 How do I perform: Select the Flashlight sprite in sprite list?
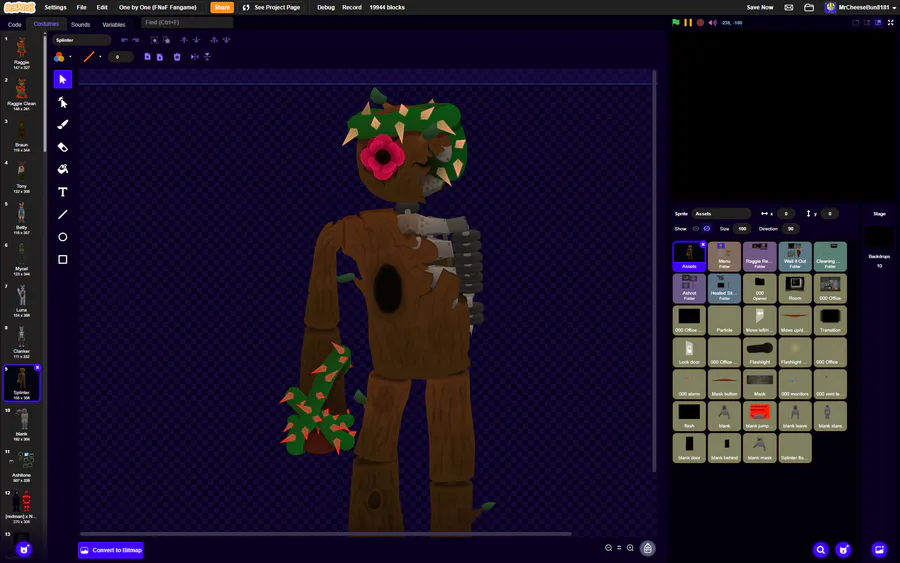(759, 352)
